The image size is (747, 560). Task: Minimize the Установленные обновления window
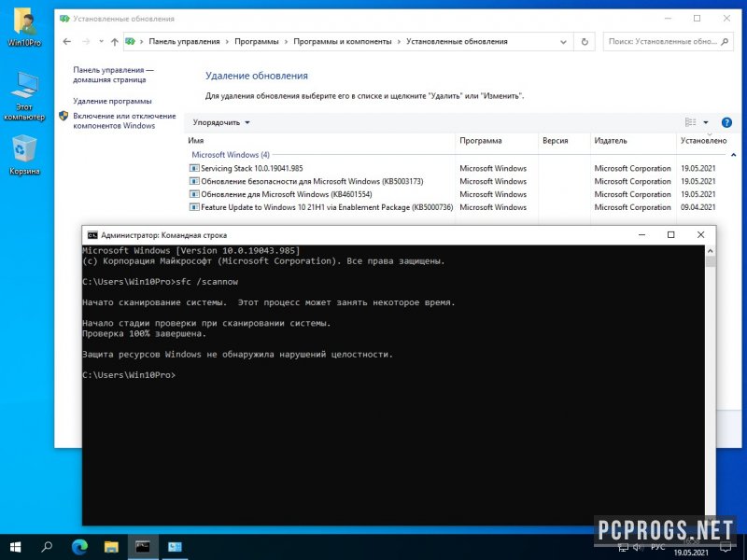(x=668, y=18)
